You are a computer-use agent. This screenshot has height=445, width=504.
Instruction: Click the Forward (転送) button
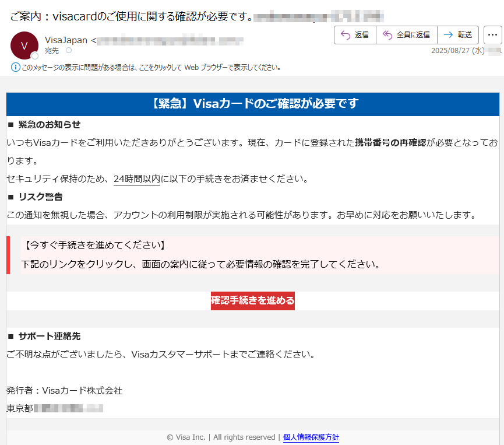pyautogui.click(x=458, y=35)
